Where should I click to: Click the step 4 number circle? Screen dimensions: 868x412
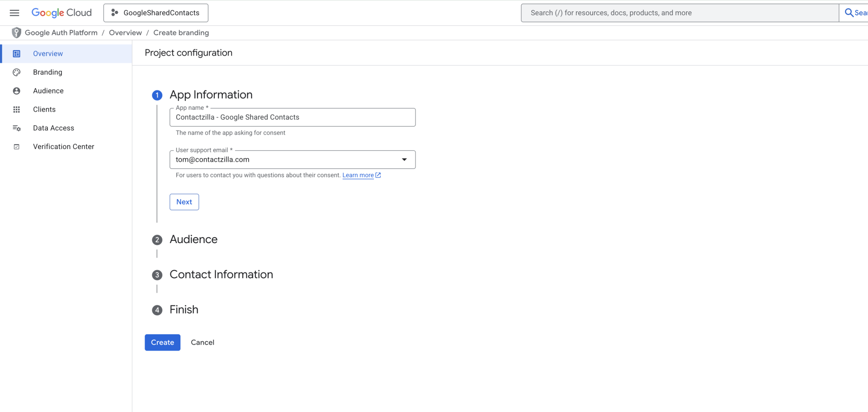[157, 310]
